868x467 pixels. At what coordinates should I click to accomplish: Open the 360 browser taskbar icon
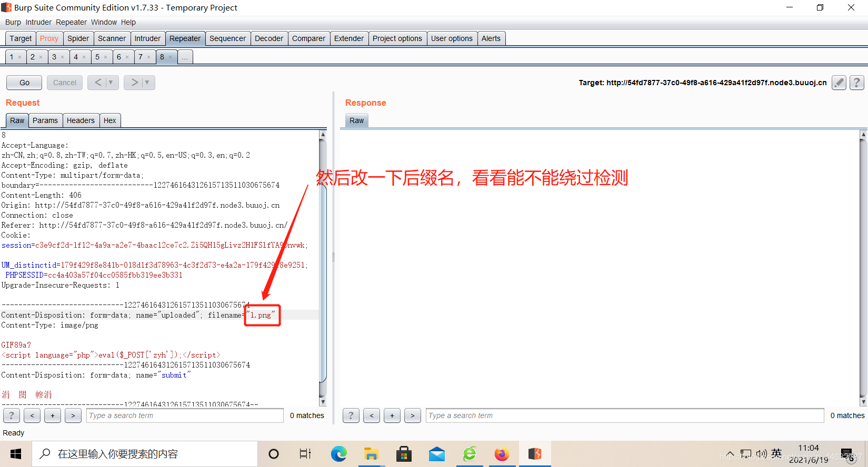[470, 454]
